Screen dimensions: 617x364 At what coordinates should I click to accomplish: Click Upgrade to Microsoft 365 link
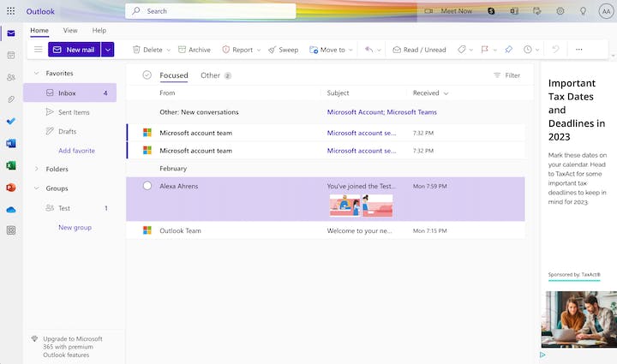pyautogui.click(x=73, y=347)
